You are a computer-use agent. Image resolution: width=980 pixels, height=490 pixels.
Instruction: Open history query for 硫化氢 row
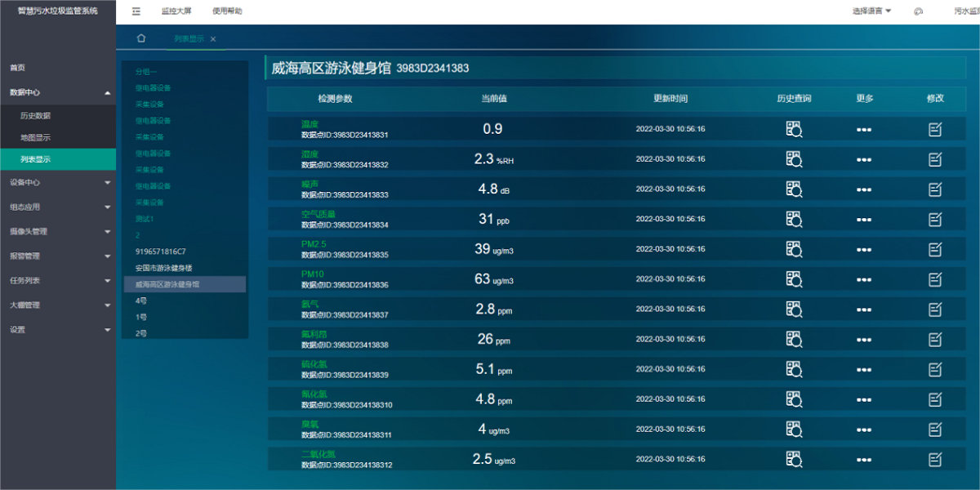click(x=793, y=368)
